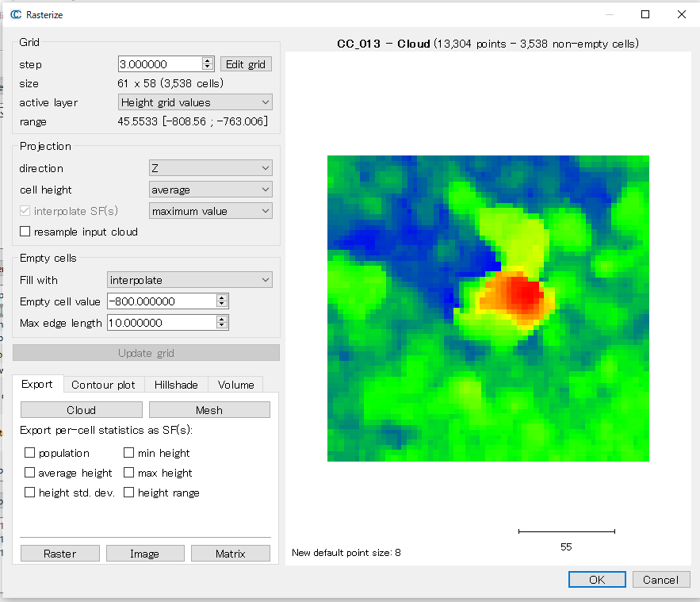Open the Fill with dropdown
The image size is (700, 602).
(189, 280)
